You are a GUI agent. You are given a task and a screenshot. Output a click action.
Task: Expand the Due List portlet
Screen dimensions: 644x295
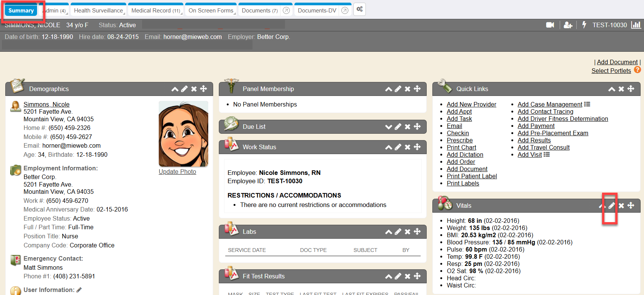(x=388, y=127)
